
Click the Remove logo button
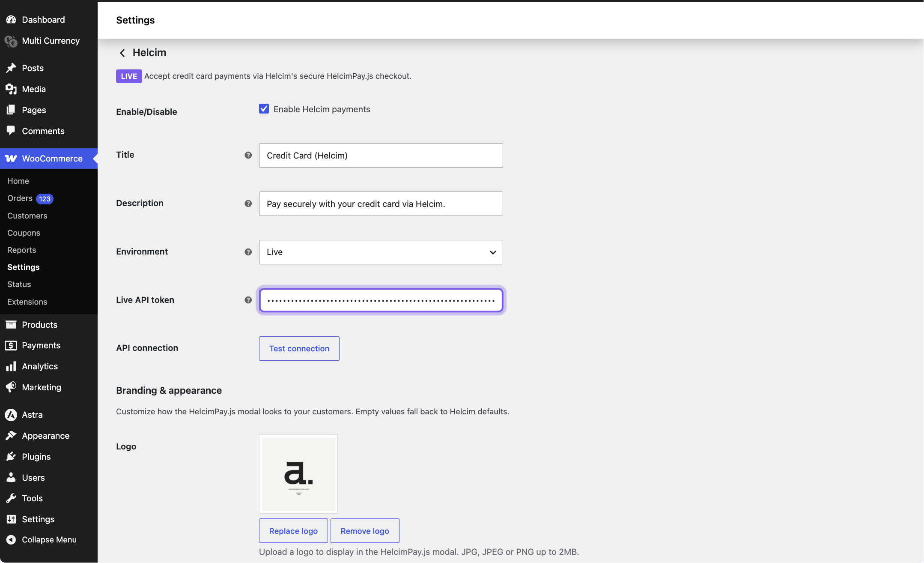pyautogui.click(x=365, y=531)
